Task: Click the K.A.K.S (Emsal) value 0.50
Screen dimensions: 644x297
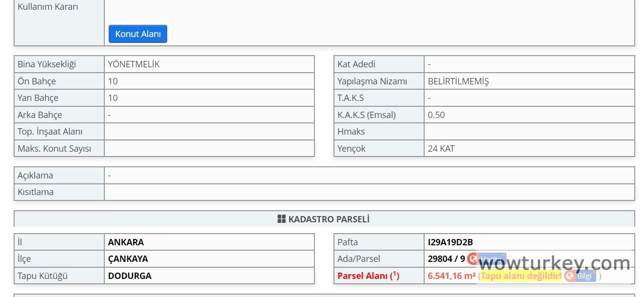Action: pos(436,115)
